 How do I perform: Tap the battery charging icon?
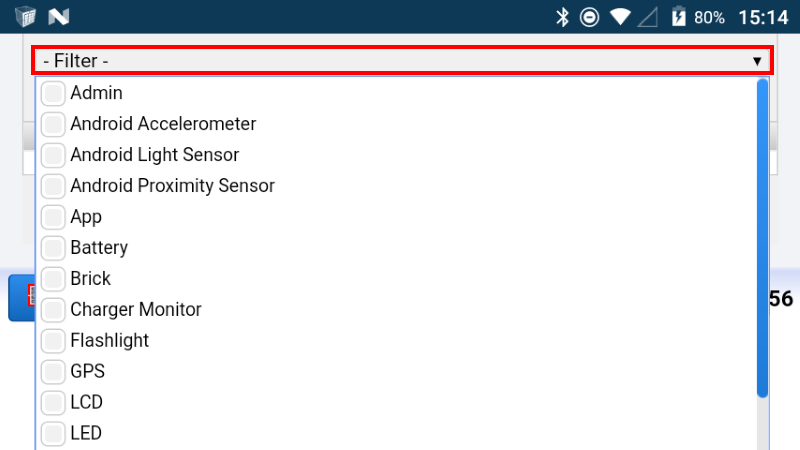coord(679,17)
